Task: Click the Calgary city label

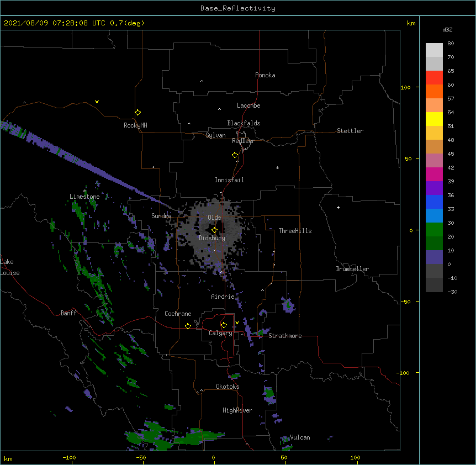Action: click(220, 333)
